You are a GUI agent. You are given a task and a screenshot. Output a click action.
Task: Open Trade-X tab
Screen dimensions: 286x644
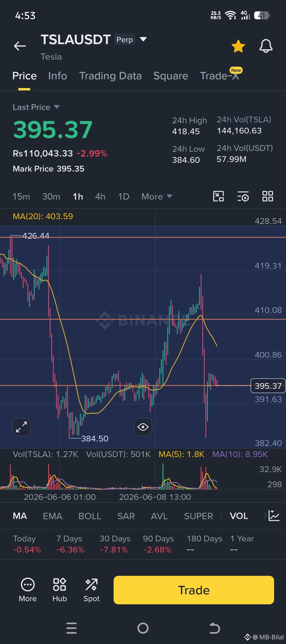tap(220, 76)
